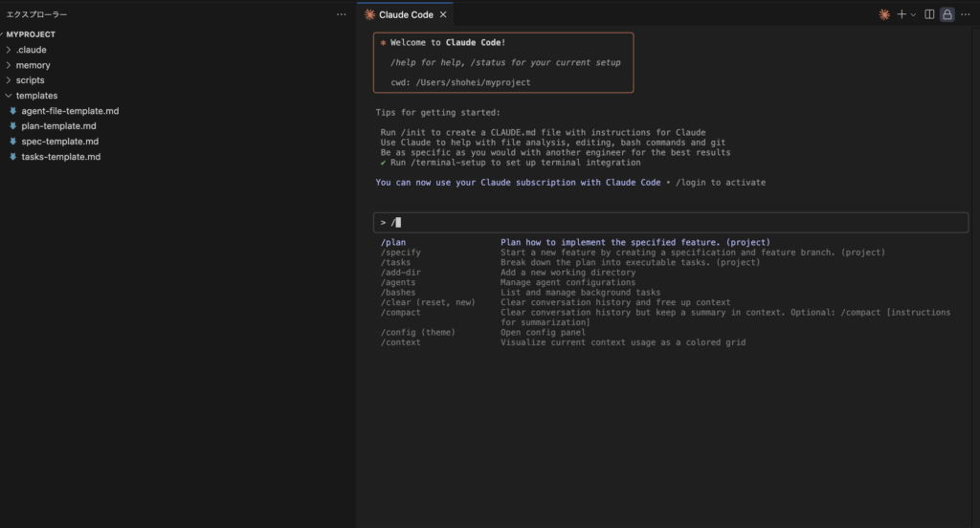The width and height of the screenshot is (980, 528).
Task: Click 'Add a new working directory' description
Action: (568, 273)
